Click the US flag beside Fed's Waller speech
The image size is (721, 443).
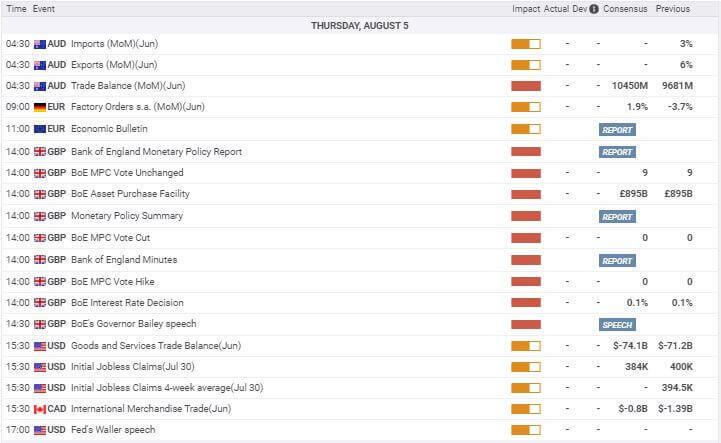40,430
